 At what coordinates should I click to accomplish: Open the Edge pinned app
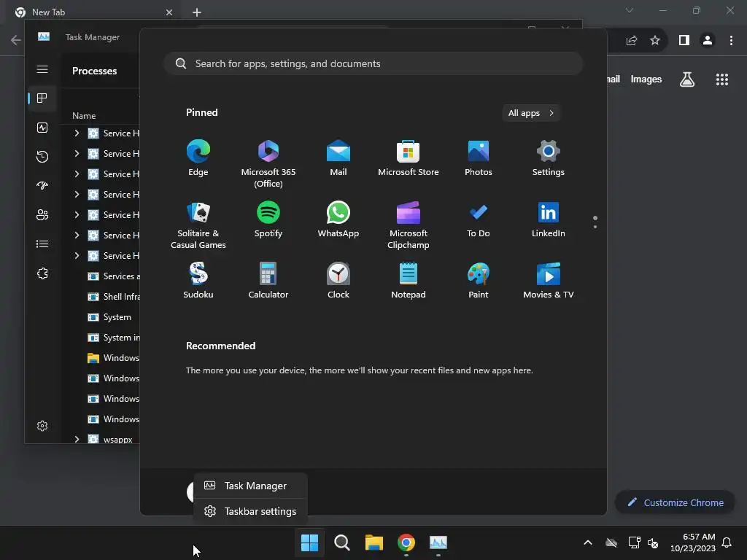(x=198, y=158)
